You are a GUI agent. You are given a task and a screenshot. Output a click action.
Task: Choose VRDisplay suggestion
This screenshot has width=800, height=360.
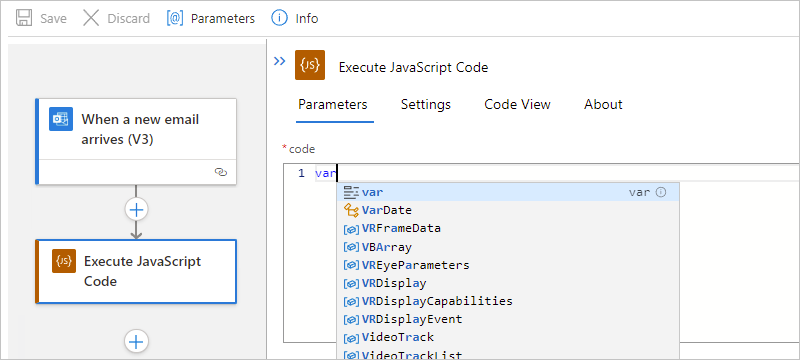point(508,283)
